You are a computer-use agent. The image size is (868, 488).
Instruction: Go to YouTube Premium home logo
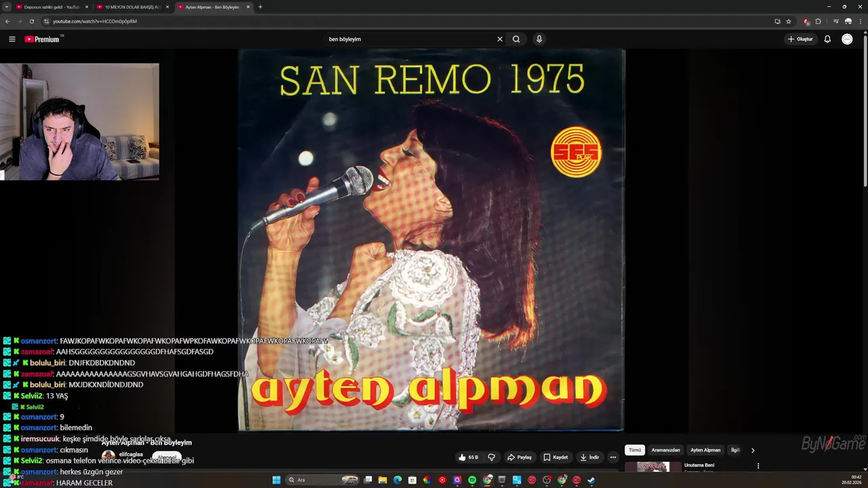pyautogui.click(x=42, y=39)
